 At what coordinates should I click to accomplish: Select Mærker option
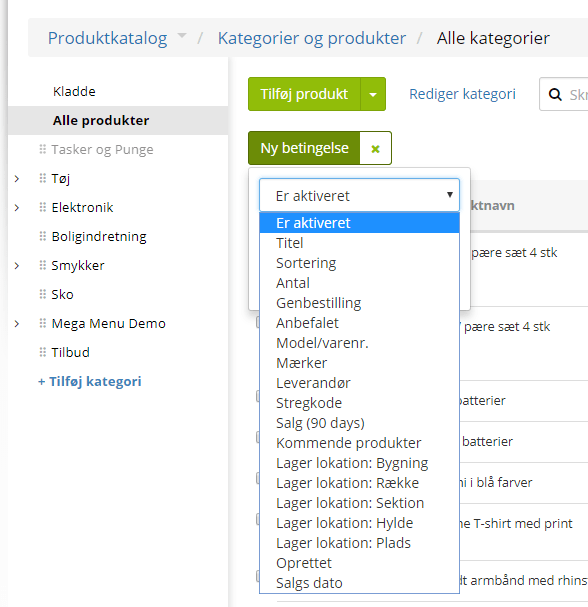tap(359, 363)
